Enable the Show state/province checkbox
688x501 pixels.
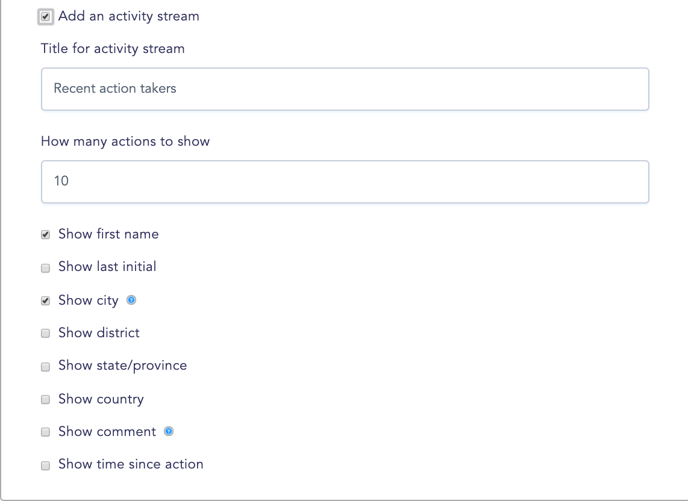(45, 366)
